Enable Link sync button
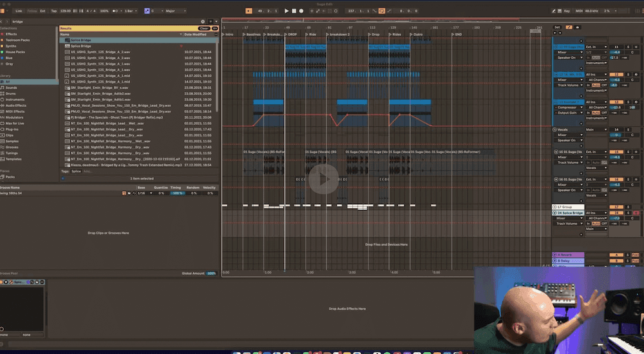This screenshot has height=354, width=644. 19,11
